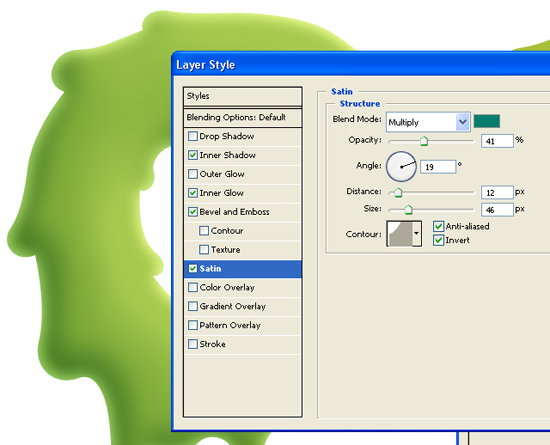Uncheck the Inner Shadow effect
The image size is (550, 445).
click(193, 155)
